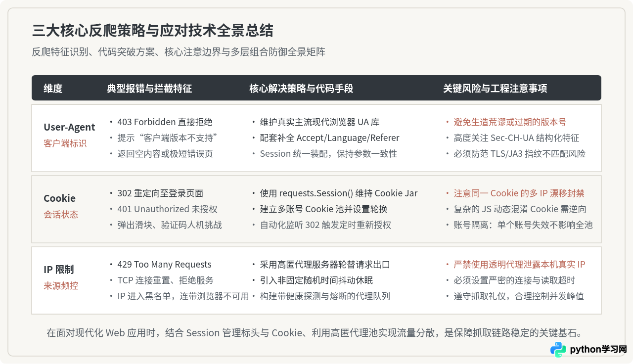
Task: Click the "User-Agent" row heading
Action: pos(69,127)
